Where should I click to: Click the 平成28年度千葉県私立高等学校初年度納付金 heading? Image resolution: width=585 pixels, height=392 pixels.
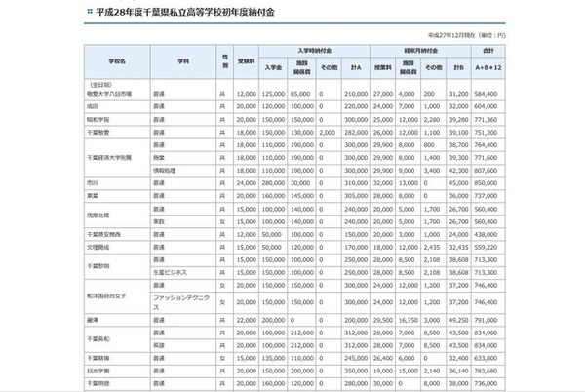click(185, 12)
